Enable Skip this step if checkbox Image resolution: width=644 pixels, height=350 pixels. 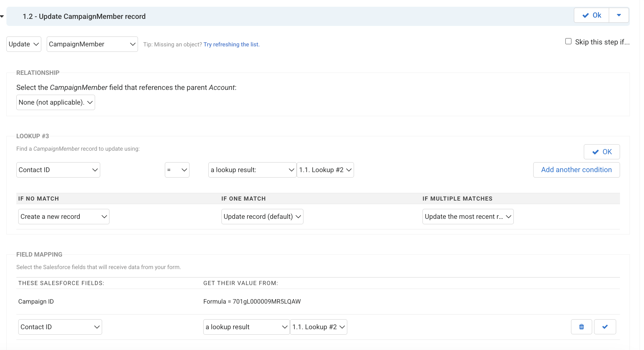coord(568,42)
